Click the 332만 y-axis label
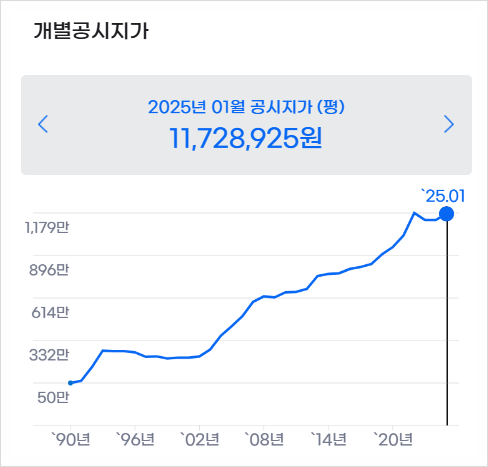 point(49,355)
